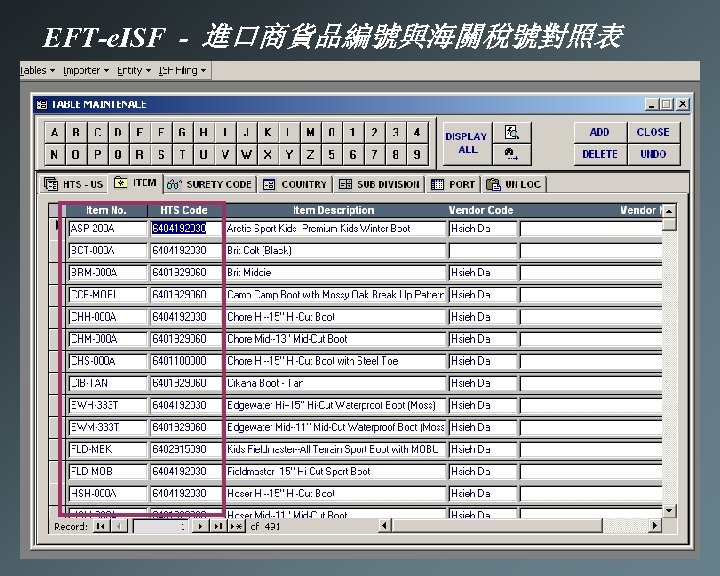Screen dimensions: 720x576
Task: Click the HTS Code column header
Action: point(184,210)
